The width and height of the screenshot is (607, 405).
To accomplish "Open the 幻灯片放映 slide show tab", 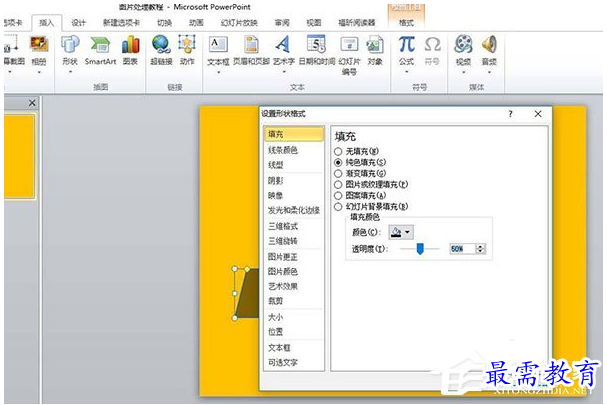I will click(x=239, y=23).
